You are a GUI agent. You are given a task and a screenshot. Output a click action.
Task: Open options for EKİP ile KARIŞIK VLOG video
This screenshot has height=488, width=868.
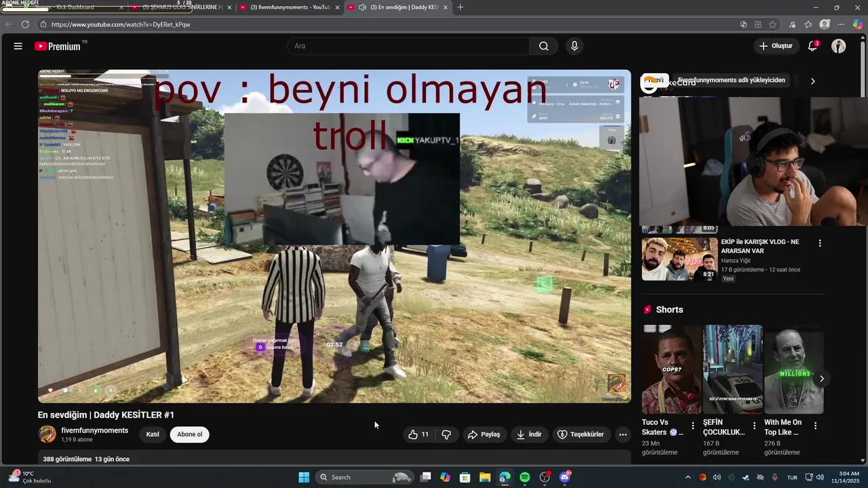pyautogui.click(x=820, y=243)
